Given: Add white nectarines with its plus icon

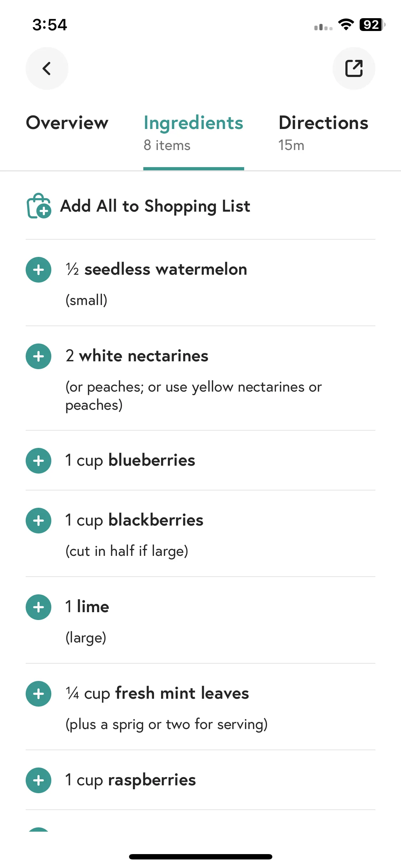Looking at the screenshot, I should pyautogui.click(x=38, y=356).
